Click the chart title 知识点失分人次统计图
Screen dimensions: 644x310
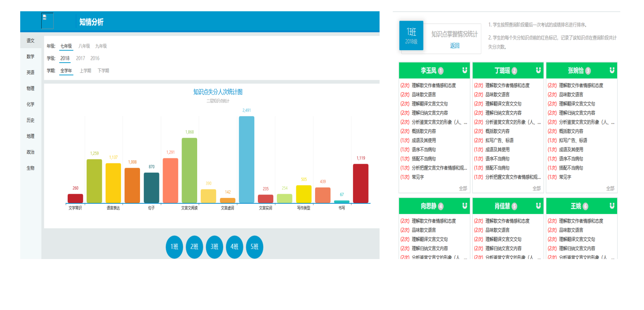click(218, 92)
